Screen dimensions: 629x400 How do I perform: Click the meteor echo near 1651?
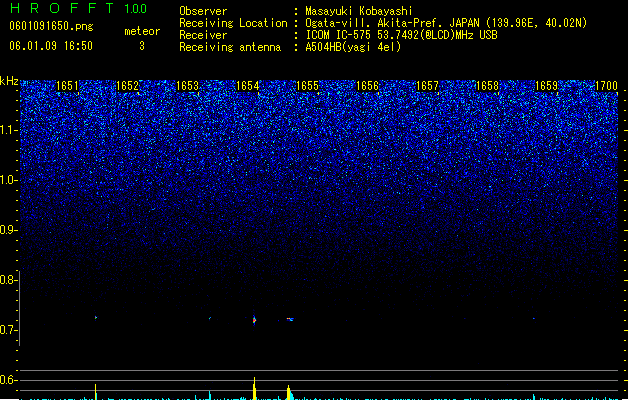96,318
